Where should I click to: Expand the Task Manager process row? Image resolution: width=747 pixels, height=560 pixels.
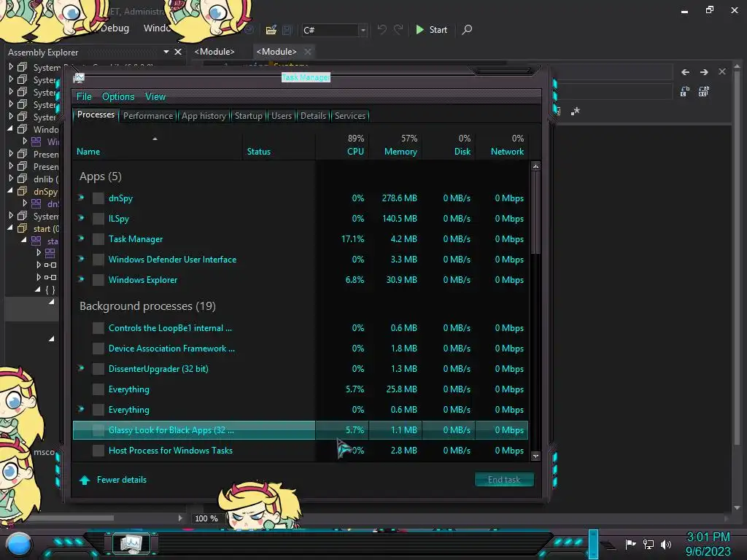pyautogui.click(x=82, y=238)
